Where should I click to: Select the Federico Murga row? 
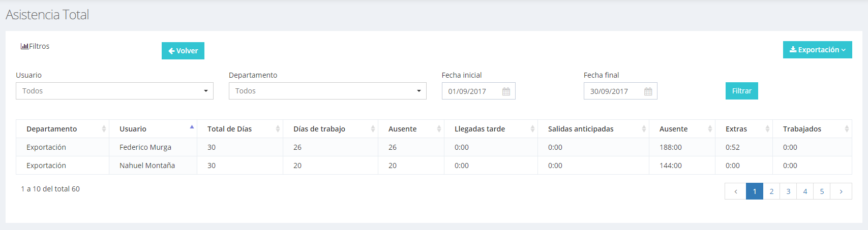click(x=434, y=147)
